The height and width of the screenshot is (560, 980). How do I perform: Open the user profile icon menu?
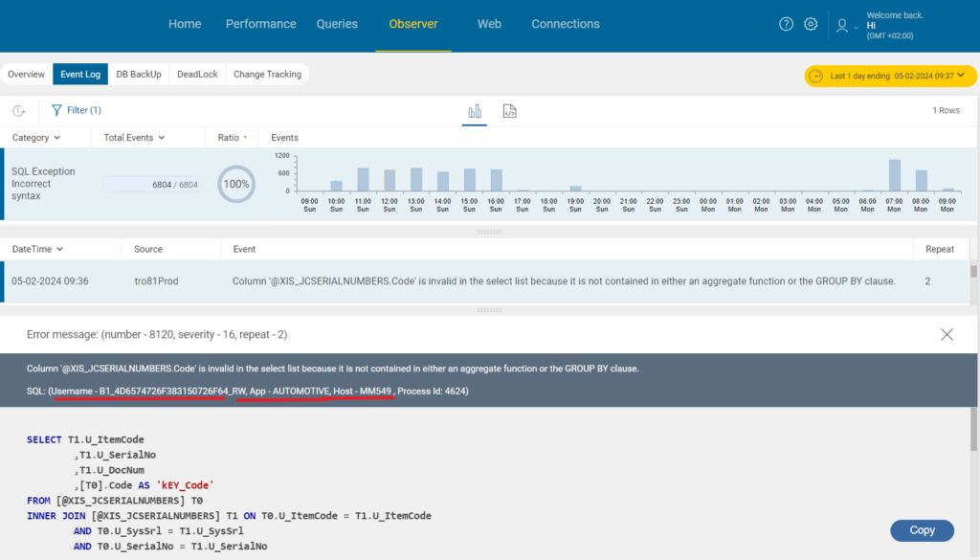pos(842,26)
